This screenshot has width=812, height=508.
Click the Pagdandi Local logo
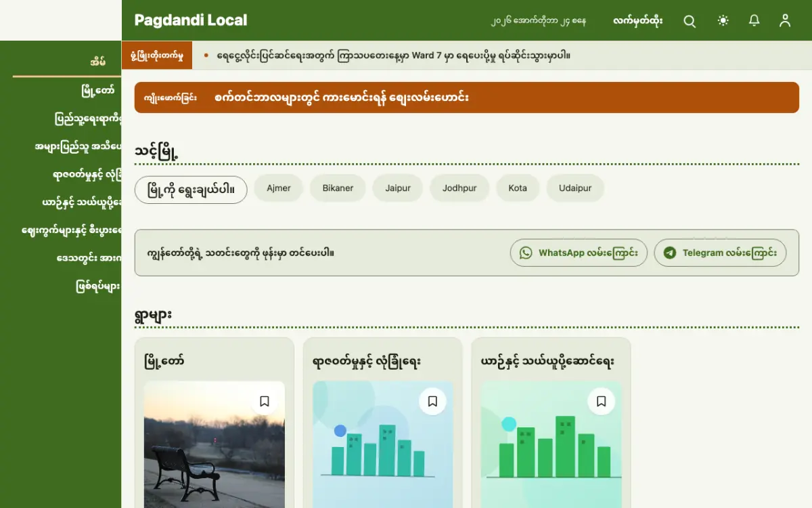[191, 20]
